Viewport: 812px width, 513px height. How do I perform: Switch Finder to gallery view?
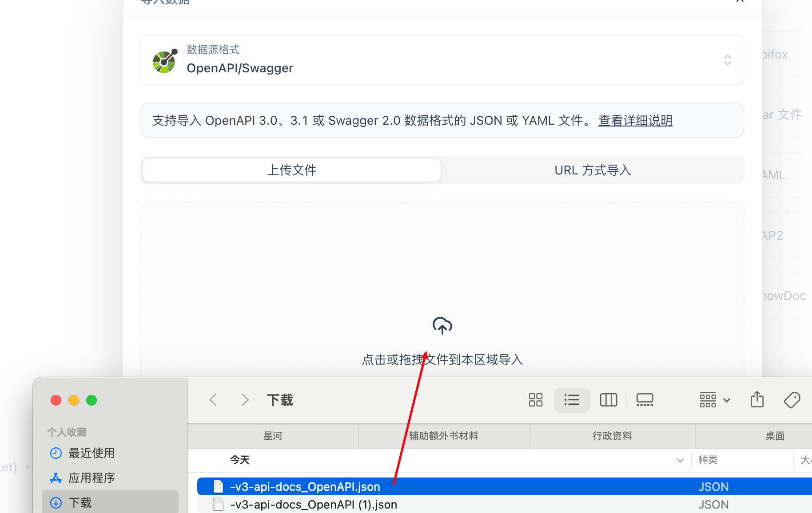645,400
